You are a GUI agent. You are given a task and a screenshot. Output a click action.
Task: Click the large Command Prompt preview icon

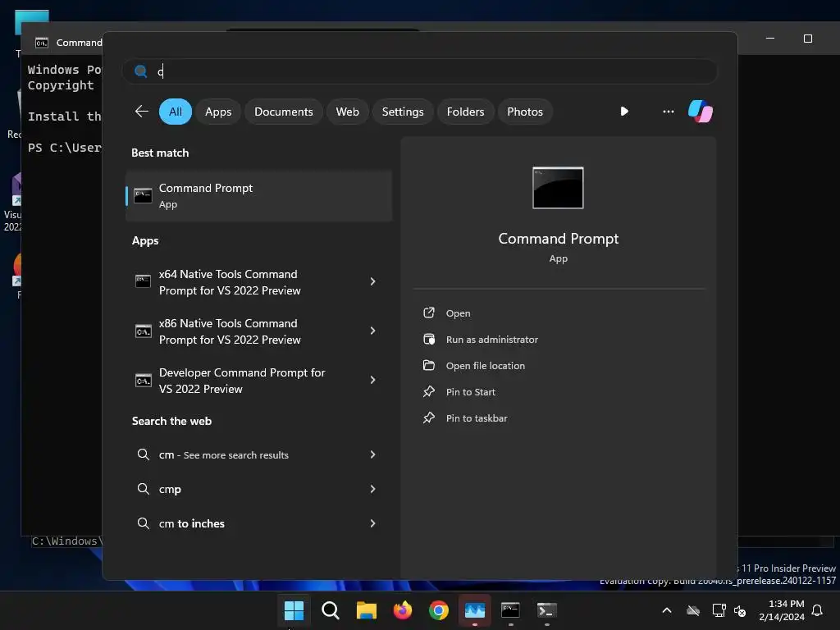[558, 188]
